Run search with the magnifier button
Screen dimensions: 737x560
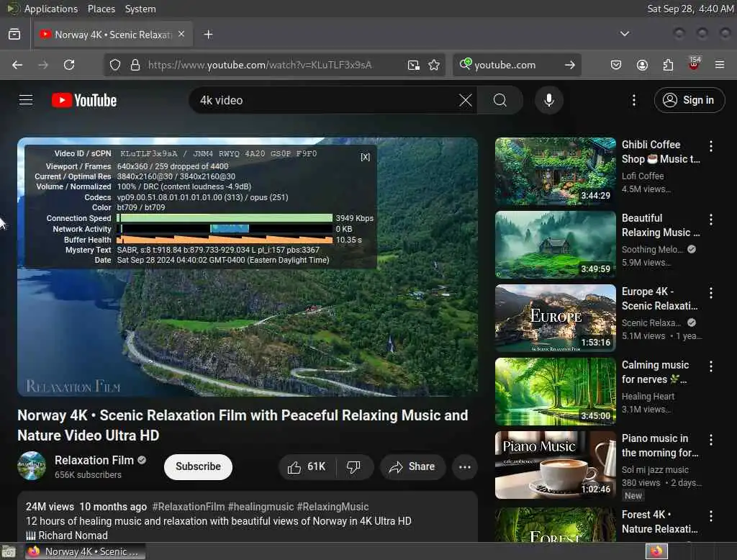[500, 100]
